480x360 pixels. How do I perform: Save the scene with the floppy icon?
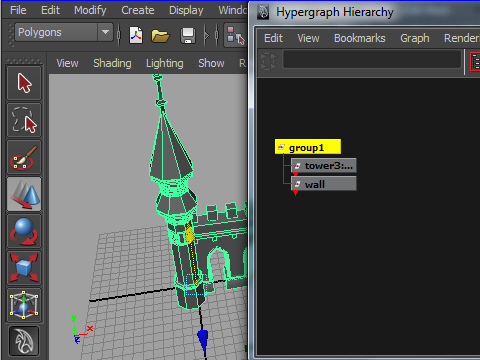click(x=188, y=35)
